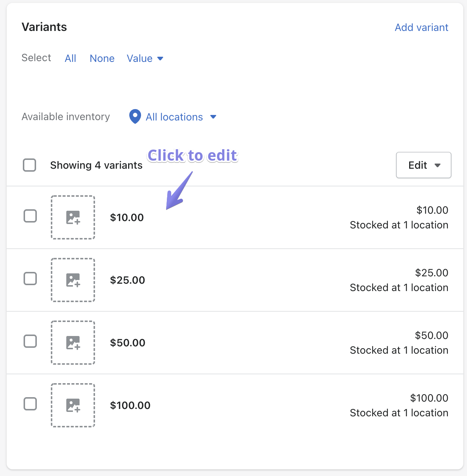
Task: Open the $25.00 variant title
Action: 127,280
